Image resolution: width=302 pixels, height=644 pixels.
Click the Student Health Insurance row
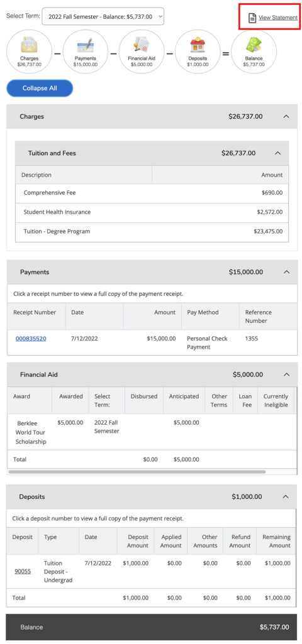click(x=152, y=213)
